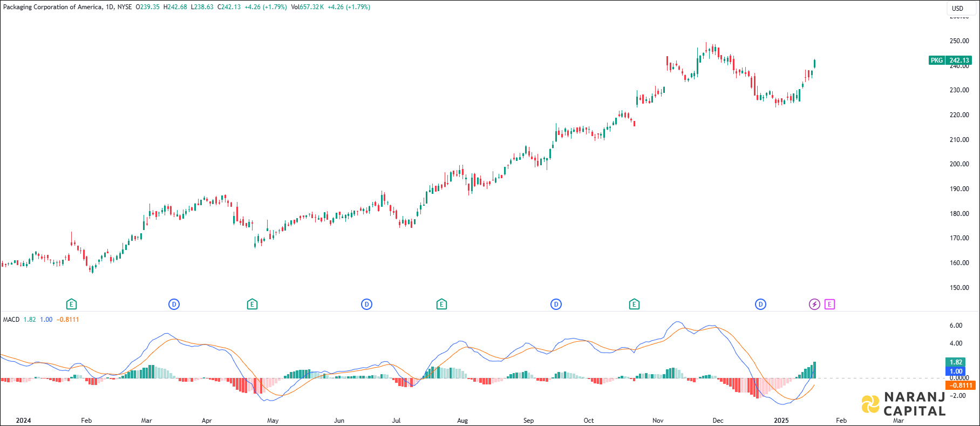The width and height of the screenshot is (980, 426).
Task: Click the MACD legend value −0.8111
Action: [x=68, y=320]
